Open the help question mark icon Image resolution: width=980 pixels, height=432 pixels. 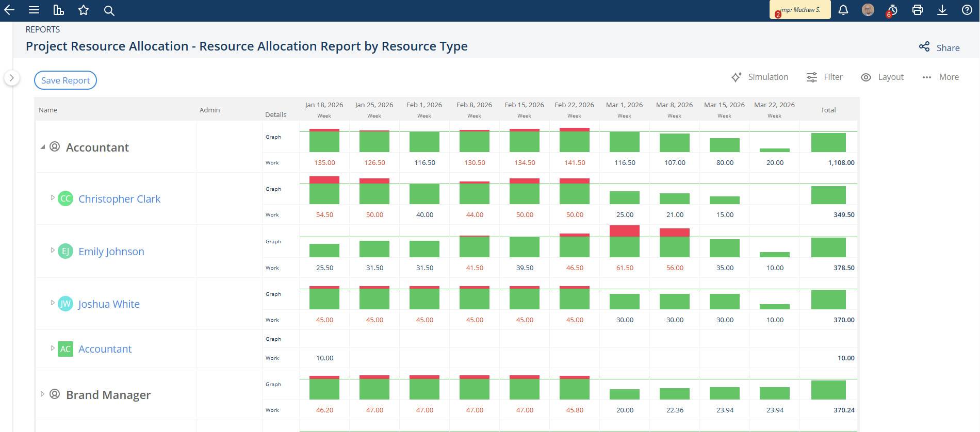967,10
